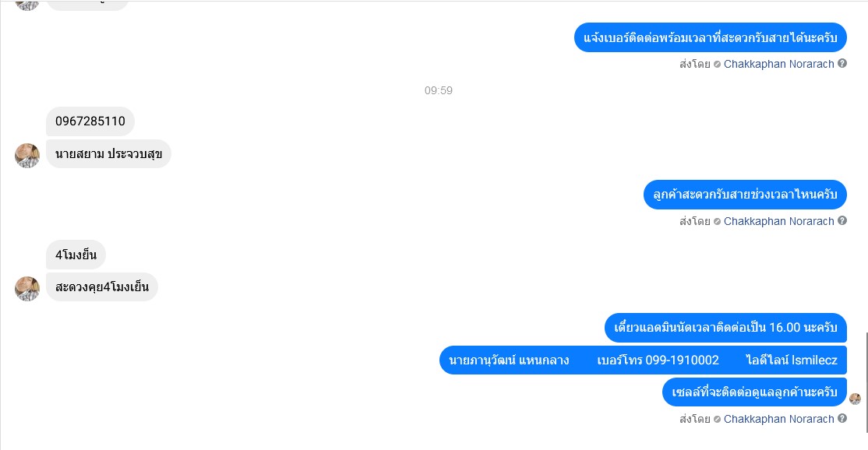Select the เซลล์ที่จะติดต่อดูแลลูกค้านะครับ message

click(754, 392)
